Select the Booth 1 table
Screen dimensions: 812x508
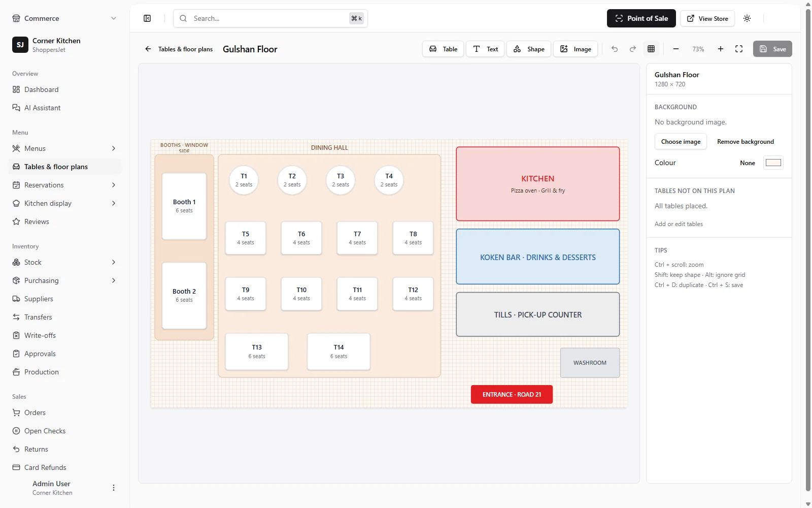184,206
